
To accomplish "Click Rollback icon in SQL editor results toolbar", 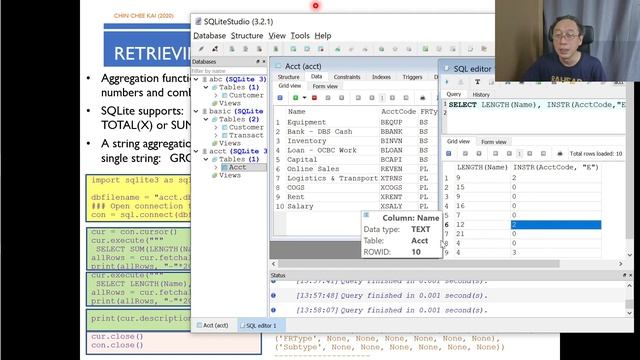I will pos(479,153).
